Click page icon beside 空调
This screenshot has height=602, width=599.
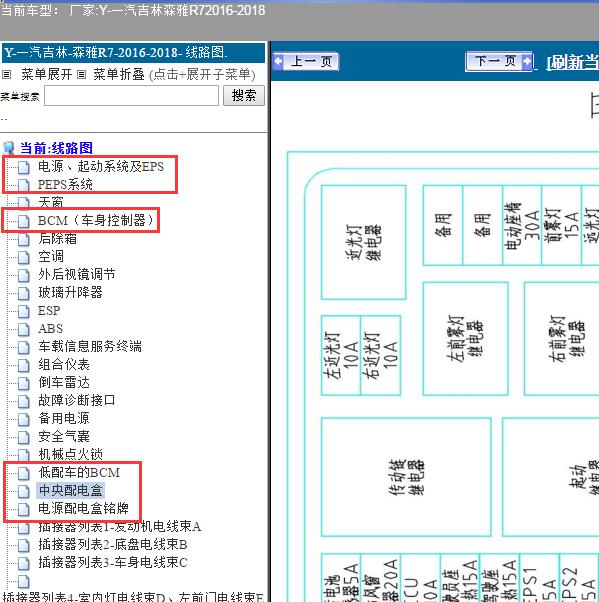(23, 257)
